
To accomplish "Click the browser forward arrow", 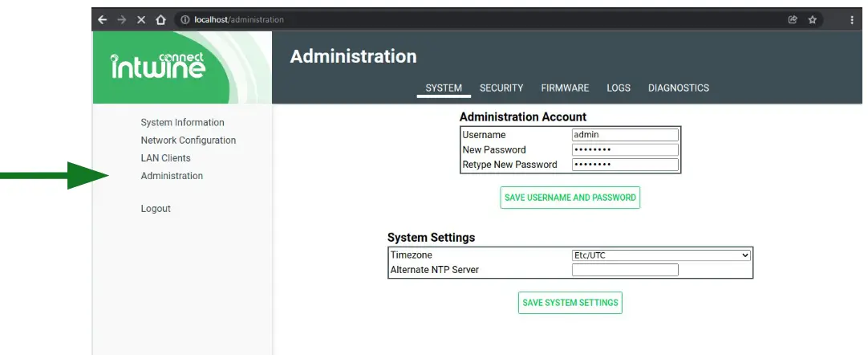I will point(122,19).
